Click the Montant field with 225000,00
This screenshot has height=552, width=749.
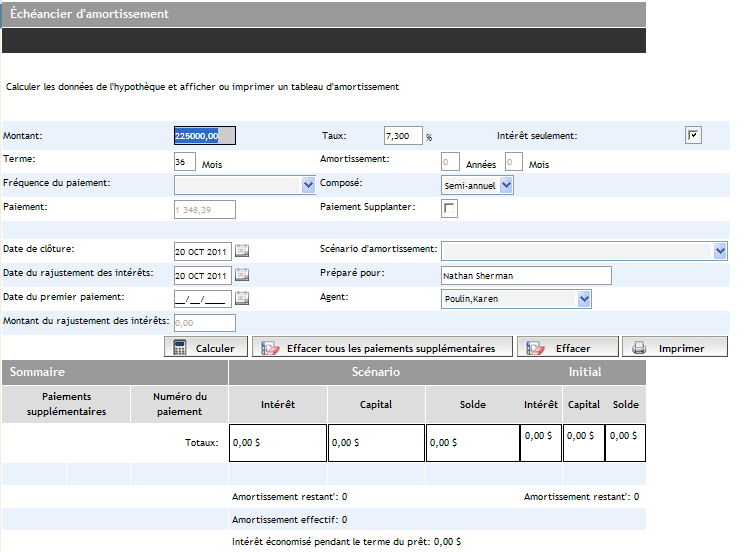205,136
